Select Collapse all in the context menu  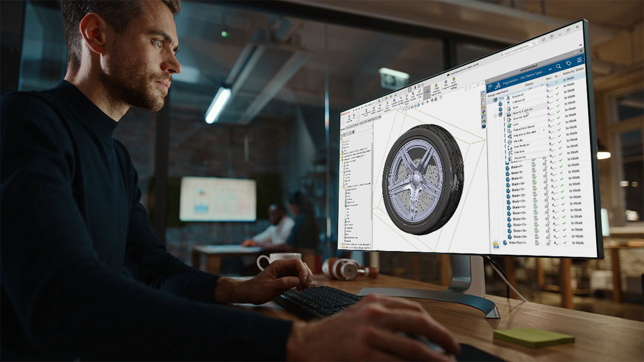pos(519,102)
